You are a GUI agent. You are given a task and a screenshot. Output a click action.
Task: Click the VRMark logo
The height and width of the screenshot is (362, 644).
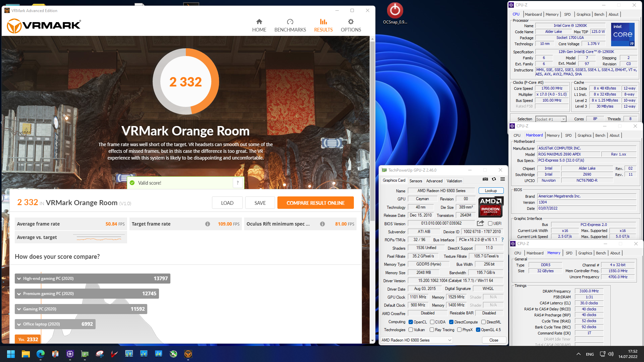pos(44,25)
